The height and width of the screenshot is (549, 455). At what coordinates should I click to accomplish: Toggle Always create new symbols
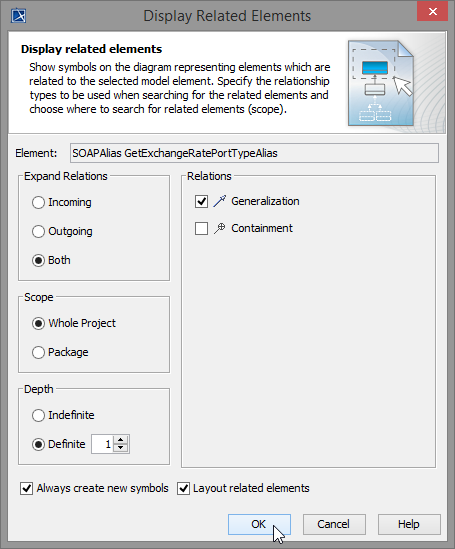(27, 488)
